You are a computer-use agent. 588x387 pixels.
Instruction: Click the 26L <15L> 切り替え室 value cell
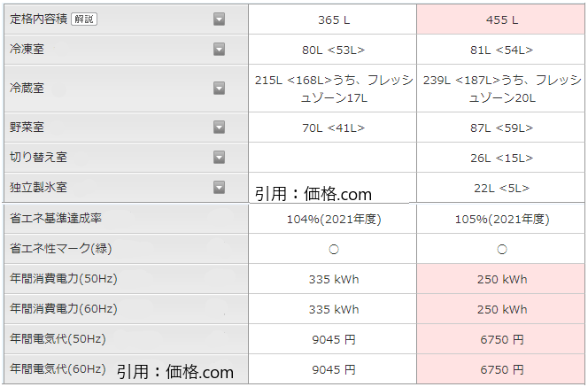501,158
